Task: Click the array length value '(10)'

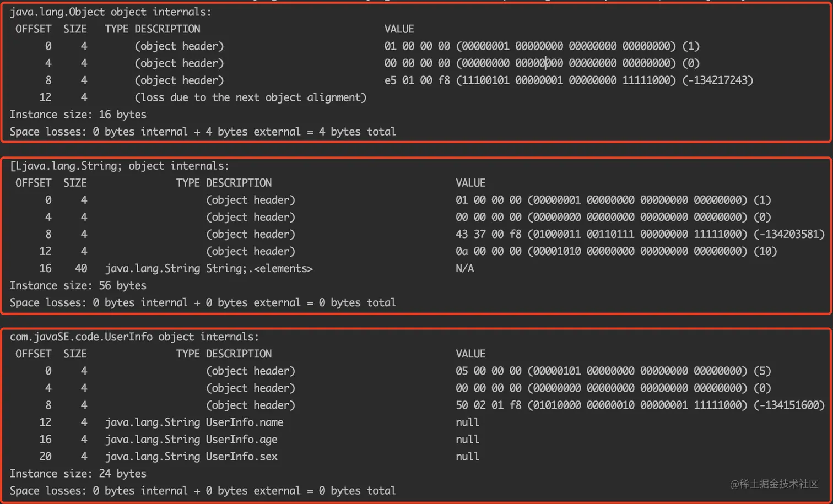Action: (765, 251)
